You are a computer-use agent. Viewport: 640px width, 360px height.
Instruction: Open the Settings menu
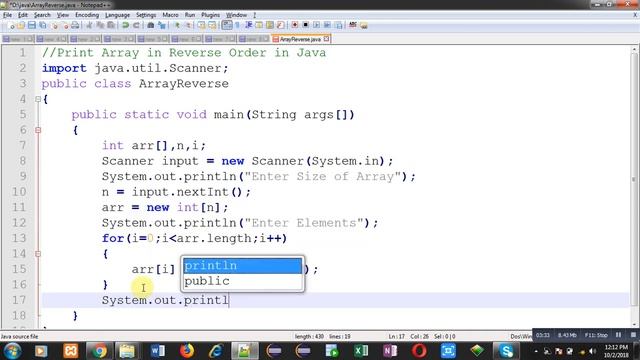pyautogui.click(x=146, y=15)
